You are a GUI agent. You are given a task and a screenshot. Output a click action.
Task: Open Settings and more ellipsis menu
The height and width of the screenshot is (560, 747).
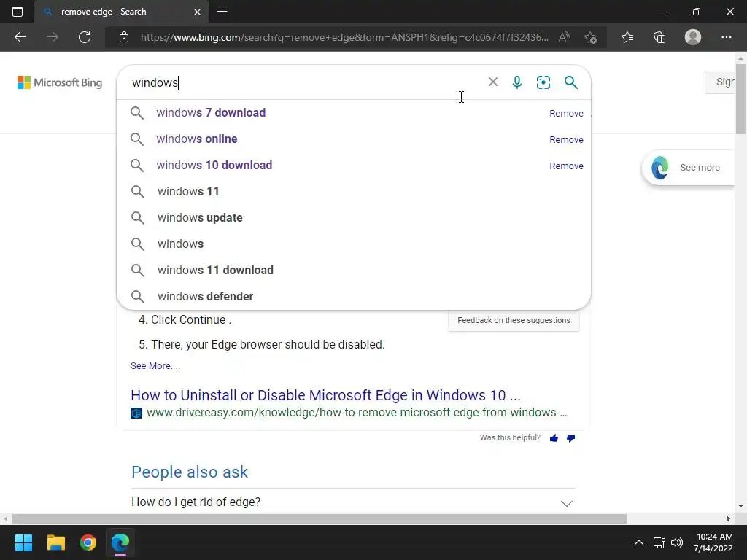(x=726, y=37)
